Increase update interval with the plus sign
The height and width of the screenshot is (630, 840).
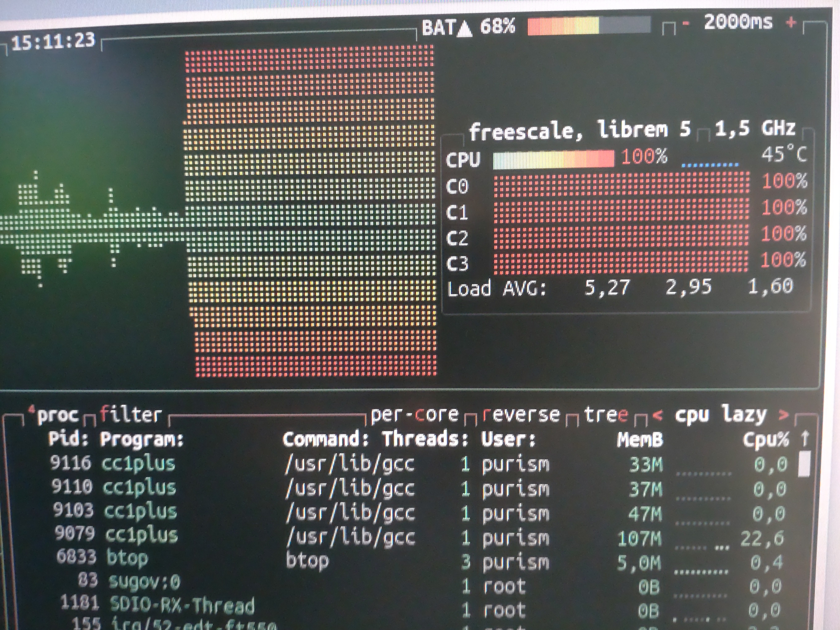point(791,22)
